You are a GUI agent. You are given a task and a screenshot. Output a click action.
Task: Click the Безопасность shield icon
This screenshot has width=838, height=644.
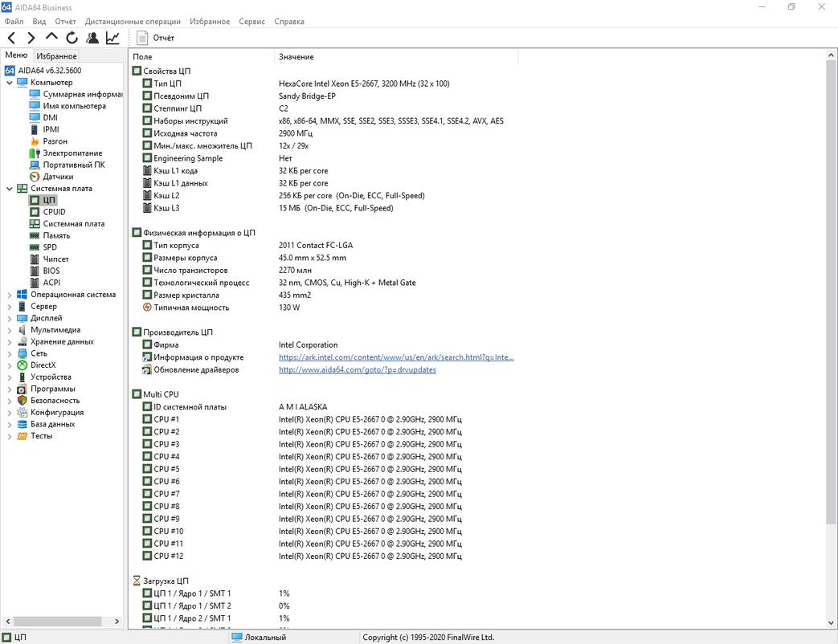click(x=22, y=401)
